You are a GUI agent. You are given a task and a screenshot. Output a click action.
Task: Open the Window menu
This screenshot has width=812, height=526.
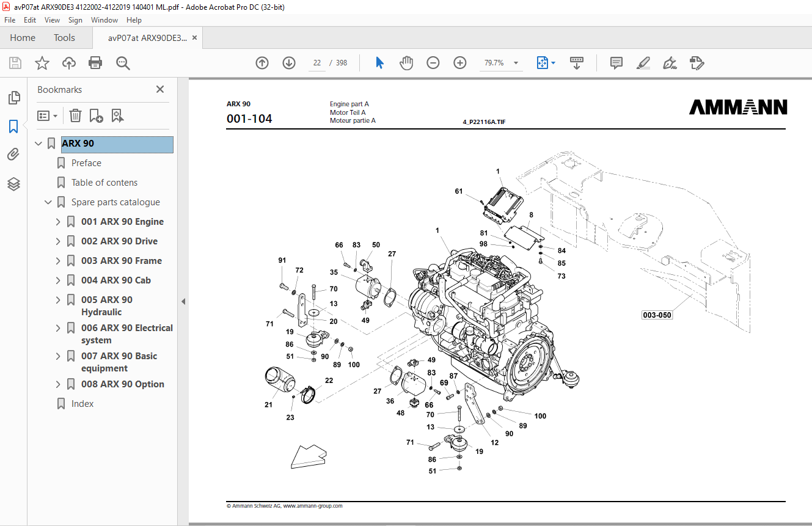[x=104, y=20]
